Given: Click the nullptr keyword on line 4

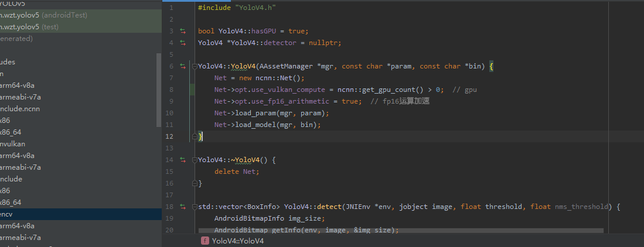Looking at the screenshot, I should 323,43.
